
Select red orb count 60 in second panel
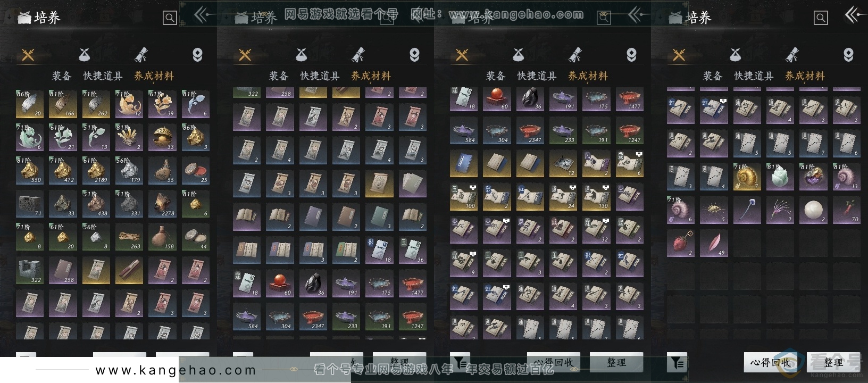click(280, 283)
